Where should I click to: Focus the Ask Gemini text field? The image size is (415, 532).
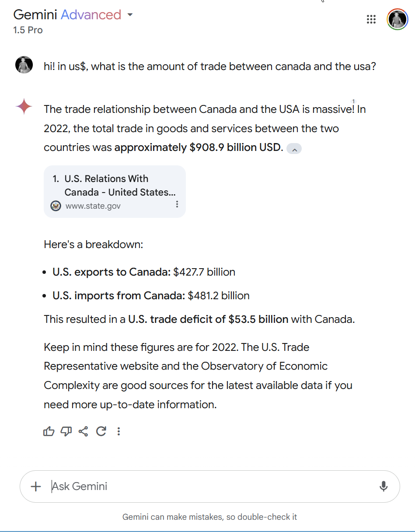click(210, 486)
